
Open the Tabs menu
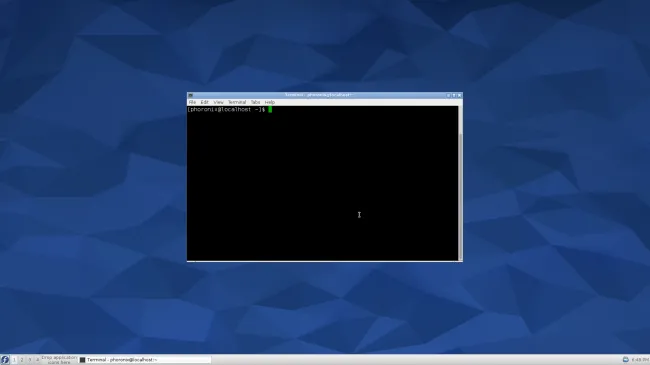[x=255, y=102]
